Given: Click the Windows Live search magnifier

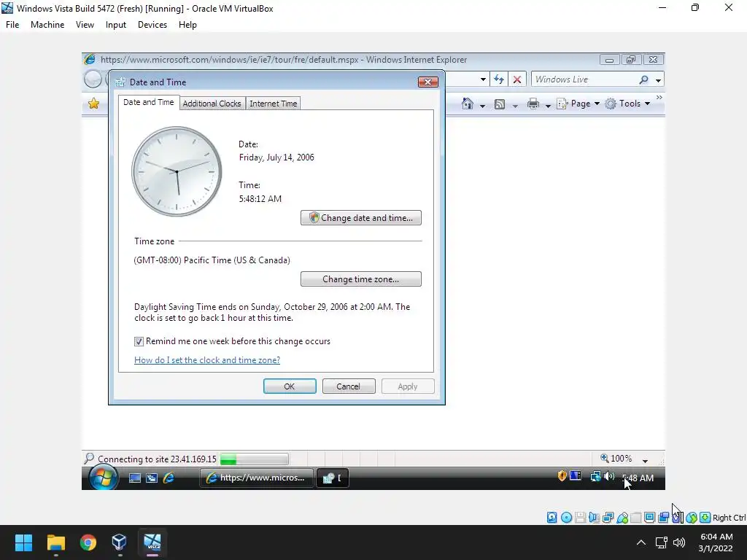Looking at the screenshot, I should point(643,79).
